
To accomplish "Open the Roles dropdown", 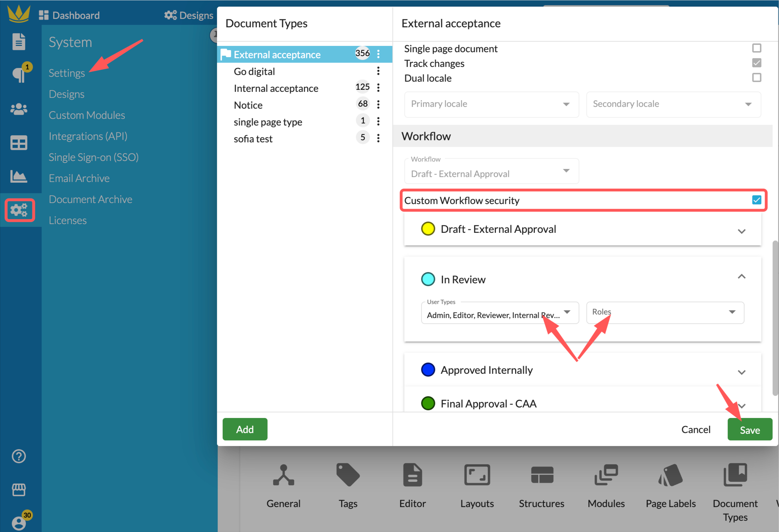I will (x=665, y=312).
